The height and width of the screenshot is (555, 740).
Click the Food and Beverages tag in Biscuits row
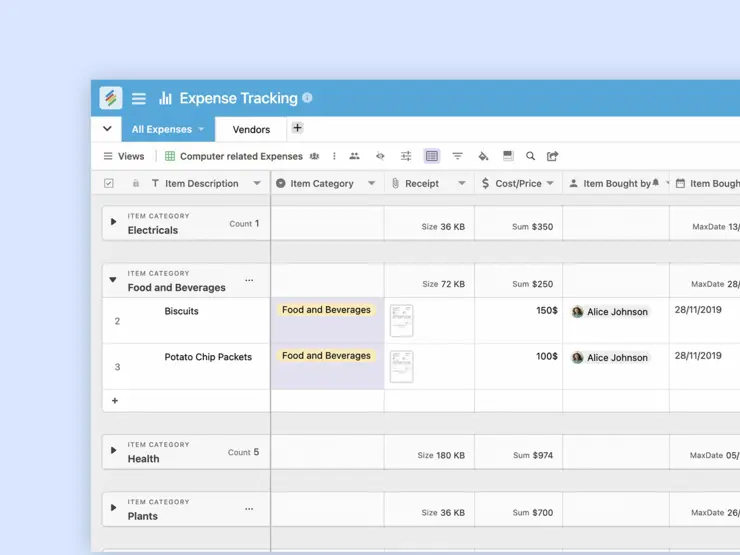coord(326,310)
